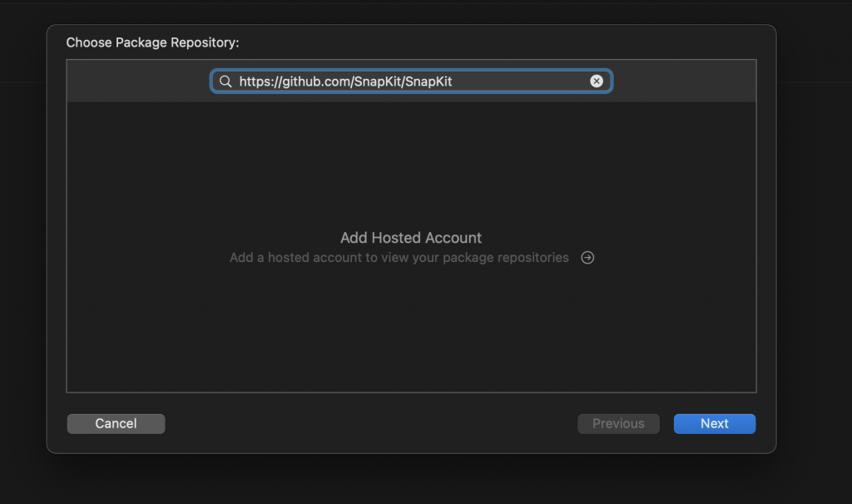The width and height of the screenshot is (852, 504).
Task: Proceed with the Next button
Action: click(x=715, y=423)
